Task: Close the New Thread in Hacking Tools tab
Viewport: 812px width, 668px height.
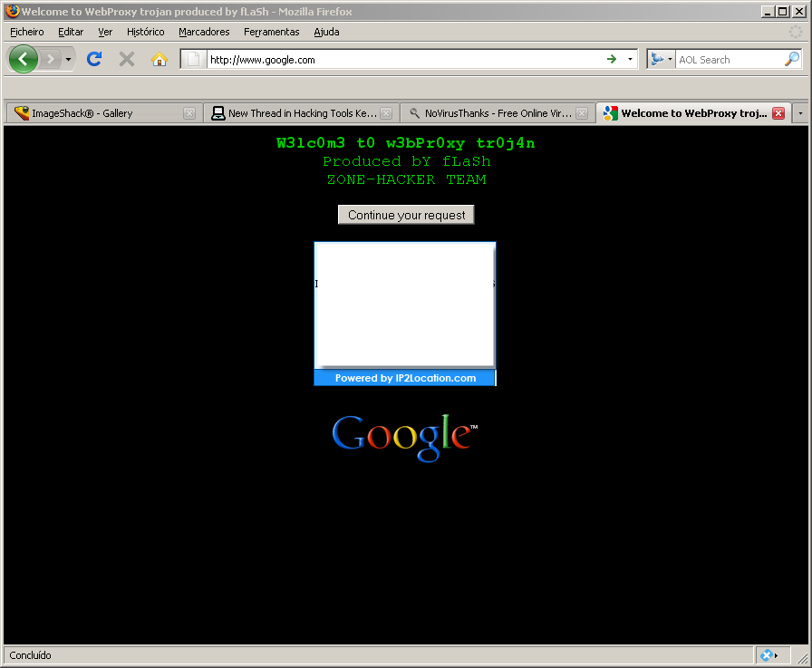Action: 386,113
